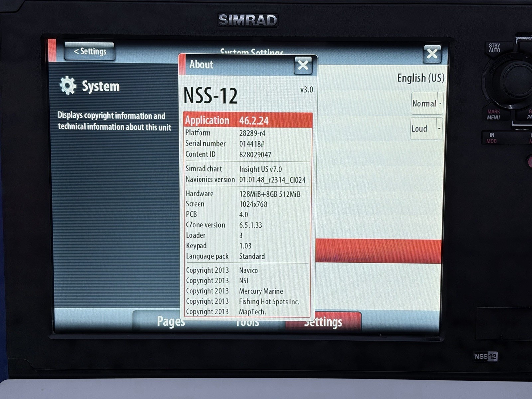
Task: Click the dropdown arrow next to Normal
Action: pos(440,103)
